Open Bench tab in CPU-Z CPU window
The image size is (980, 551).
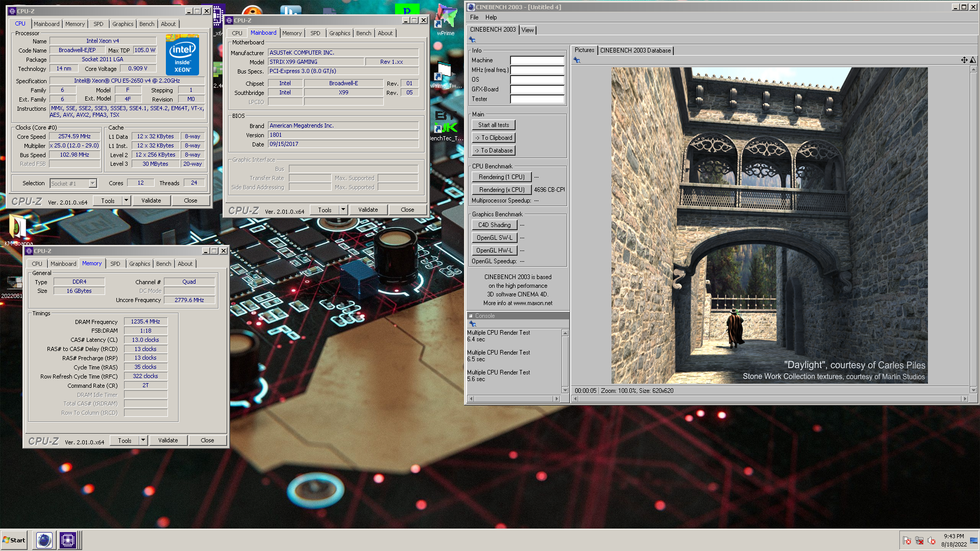(147, 24)
